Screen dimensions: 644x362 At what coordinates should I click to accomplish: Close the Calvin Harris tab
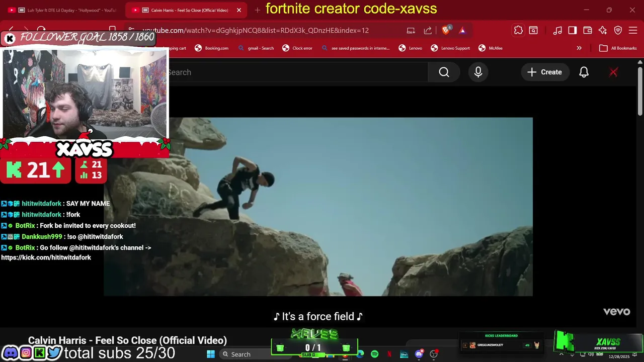239,10
